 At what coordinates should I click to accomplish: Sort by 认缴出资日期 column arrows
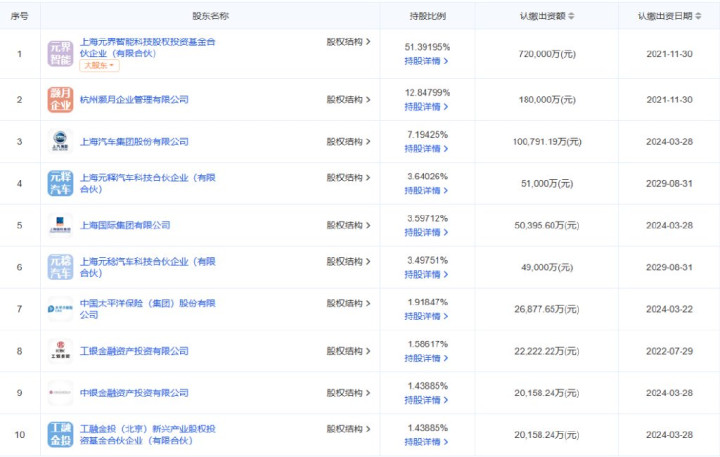(698, 16)
